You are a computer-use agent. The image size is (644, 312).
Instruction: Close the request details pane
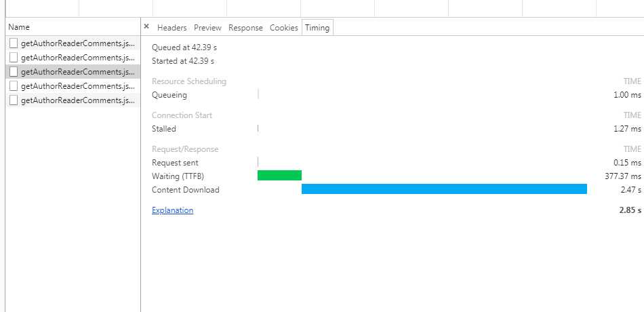[x=146, y=26]
